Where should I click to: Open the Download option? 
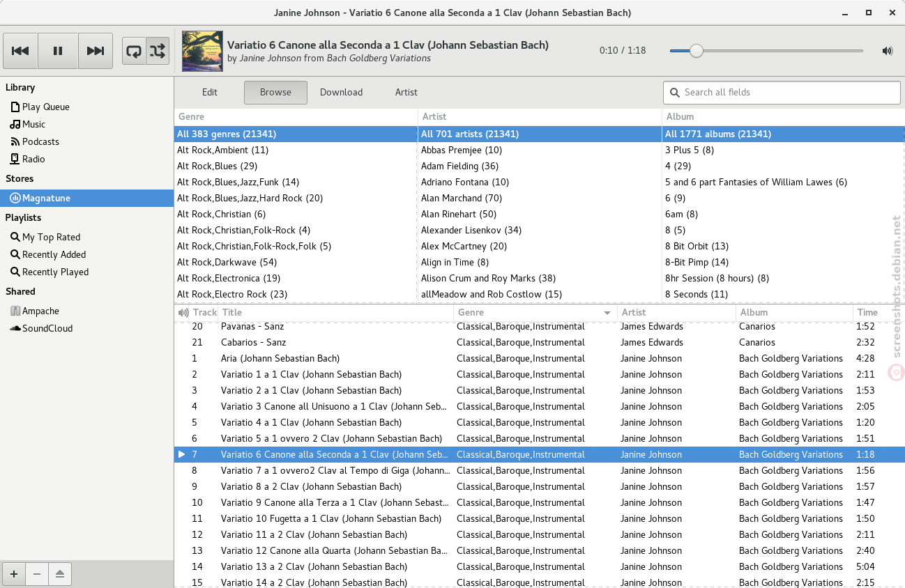pyautogui.click(x=341, y=92)
